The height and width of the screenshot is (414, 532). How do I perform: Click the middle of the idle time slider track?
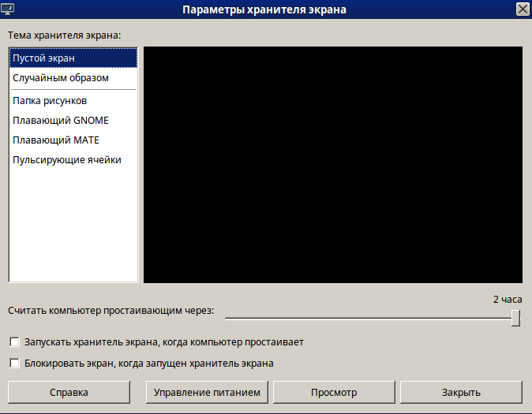(371, 318)
